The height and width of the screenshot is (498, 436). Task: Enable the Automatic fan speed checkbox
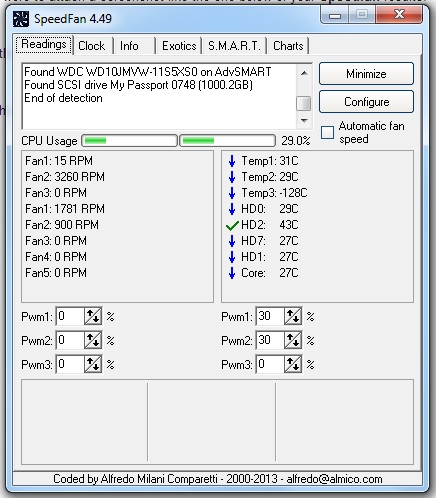click(x=327, y=132)
